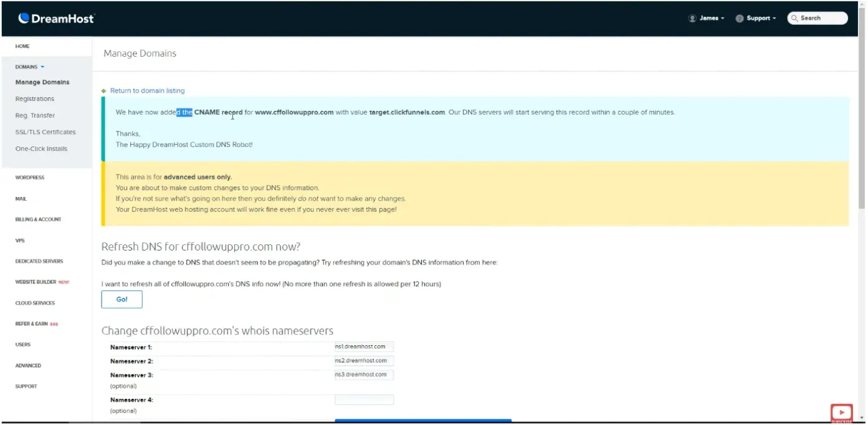Open Registrations in the sidebar

[x=35, y=99]
